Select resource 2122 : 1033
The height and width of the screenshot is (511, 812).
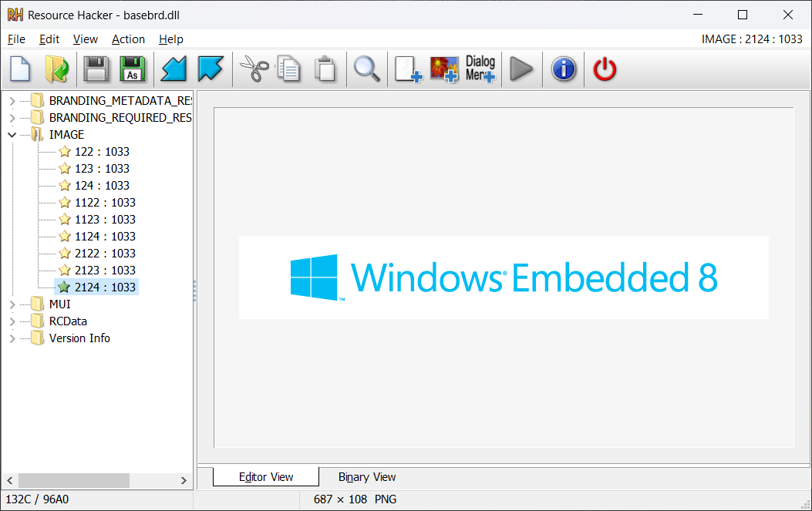pos(105,254)
